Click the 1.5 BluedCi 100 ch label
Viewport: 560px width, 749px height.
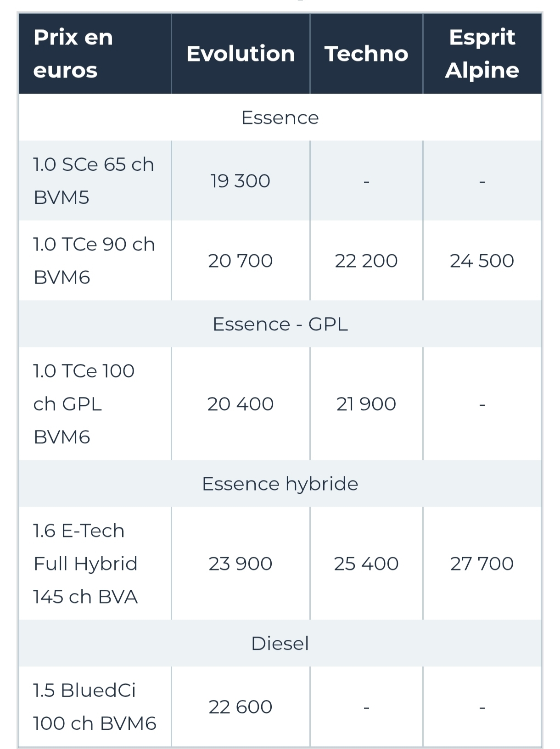[x=95, y=707]
